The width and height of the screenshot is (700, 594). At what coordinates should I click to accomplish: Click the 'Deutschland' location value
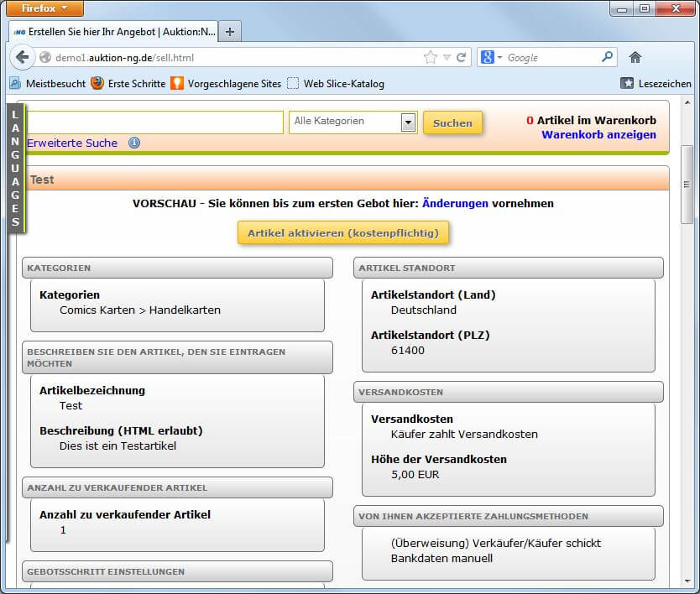pos(424,310)
